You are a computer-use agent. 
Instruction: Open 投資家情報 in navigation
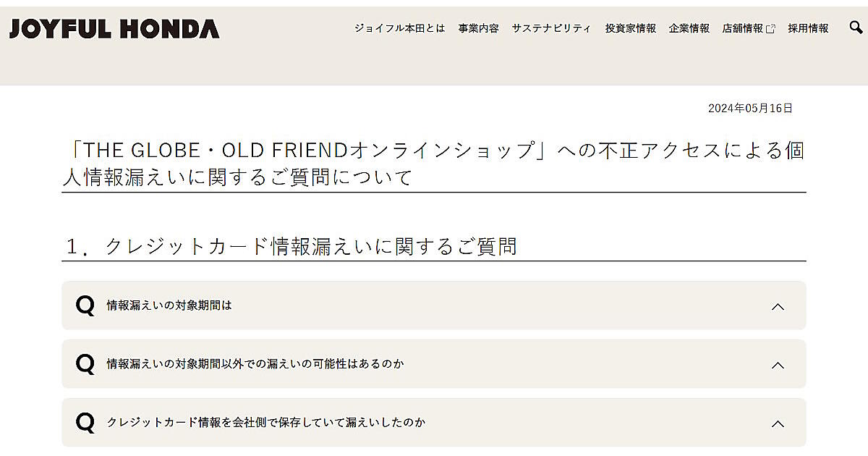coord(631,29)
